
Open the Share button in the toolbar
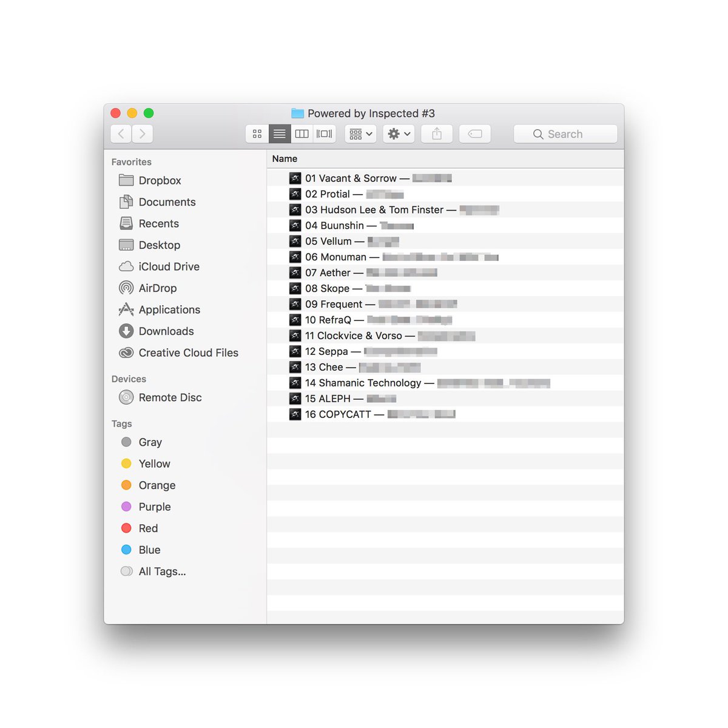(436, 133)
